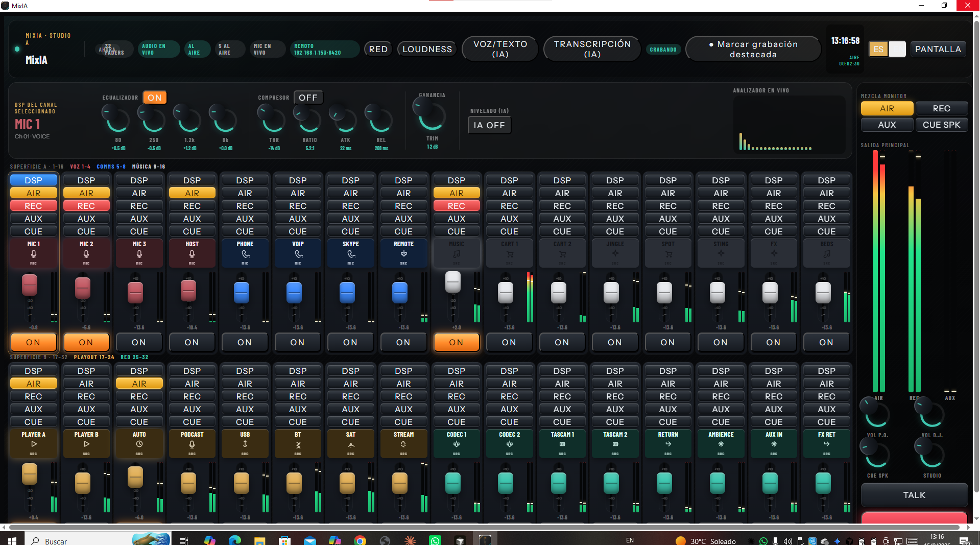Click the REMOTE channel source icon
980x545 pixels.
[403, 254]
